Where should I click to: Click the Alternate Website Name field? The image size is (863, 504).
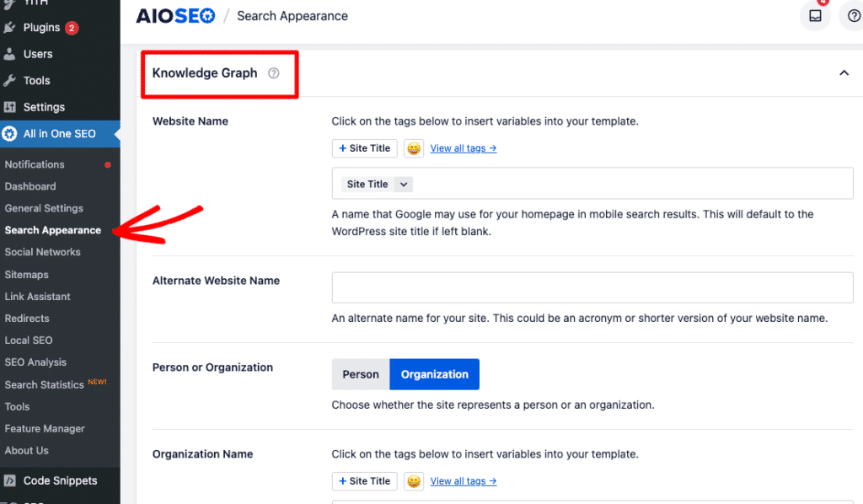592,287
